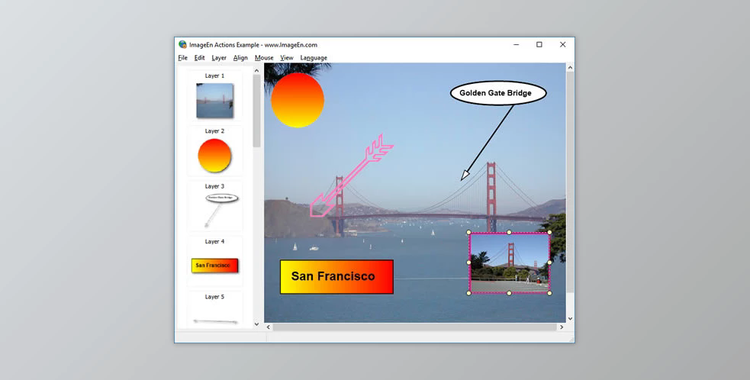The width and height of the screenshot is (750, 380).
Task: Click the "Layer 3" label
Action: (214, 186)
